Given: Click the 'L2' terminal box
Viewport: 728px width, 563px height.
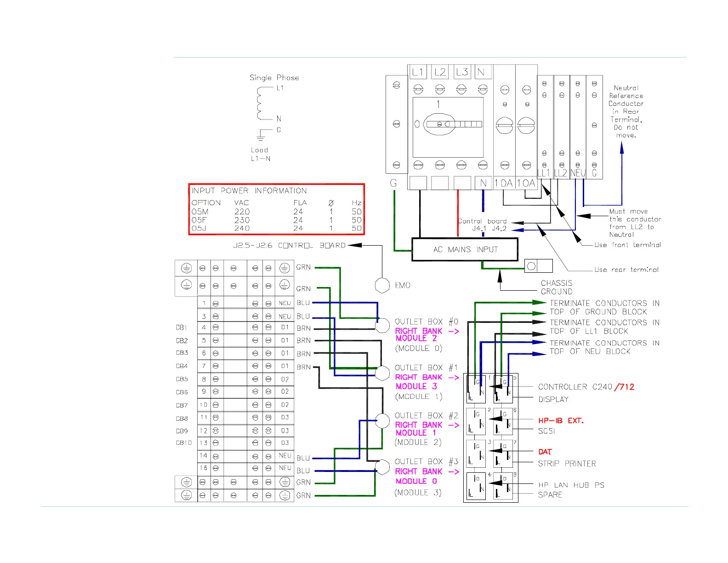Looking at the screenshot, I should [440, 72].
